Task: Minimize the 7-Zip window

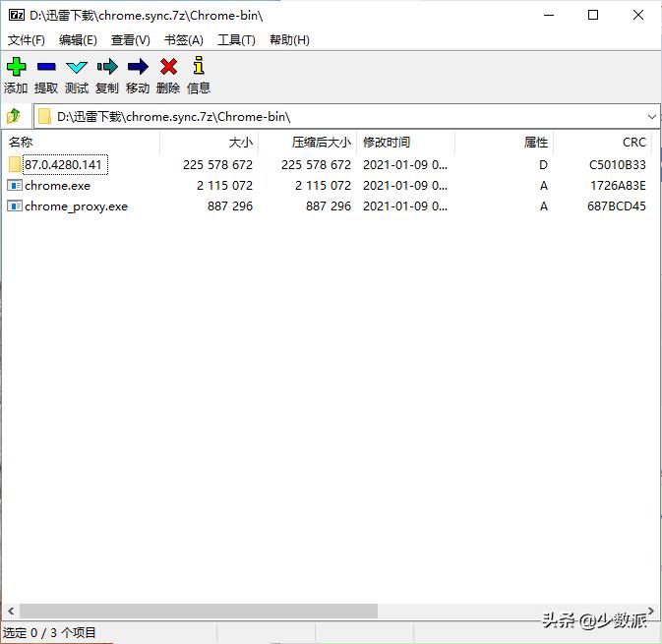Action: [x=549, y=15]
